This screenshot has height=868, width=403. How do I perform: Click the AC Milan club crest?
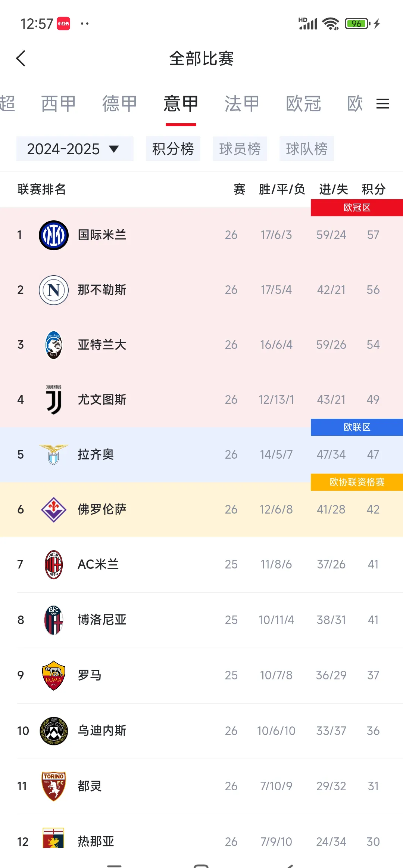(53, 564)
